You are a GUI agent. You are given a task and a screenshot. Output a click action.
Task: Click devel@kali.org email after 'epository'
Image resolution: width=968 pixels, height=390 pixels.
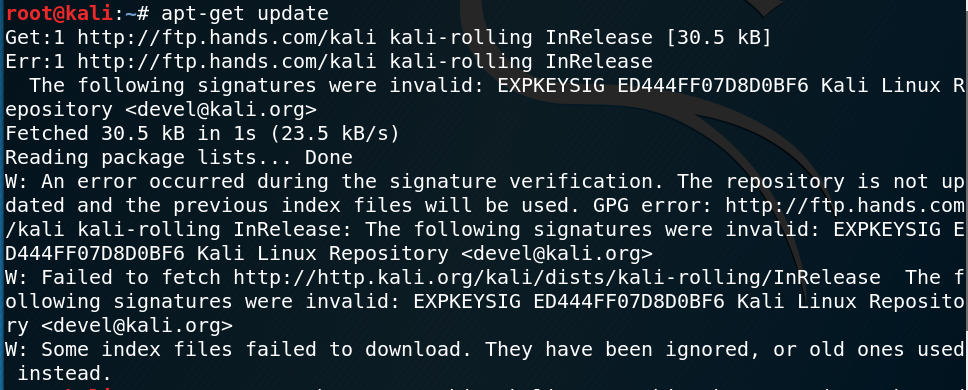click(x=220, y=110)
